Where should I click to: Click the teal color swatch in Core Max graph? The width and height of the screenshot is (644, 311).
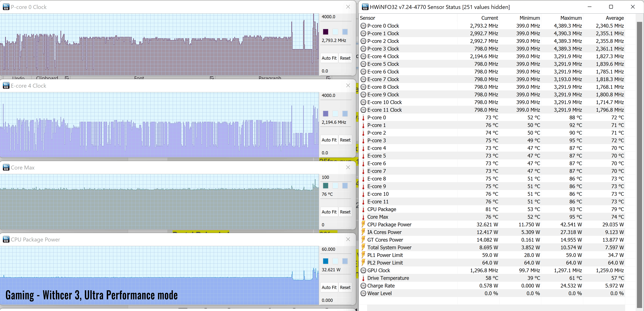326,186
